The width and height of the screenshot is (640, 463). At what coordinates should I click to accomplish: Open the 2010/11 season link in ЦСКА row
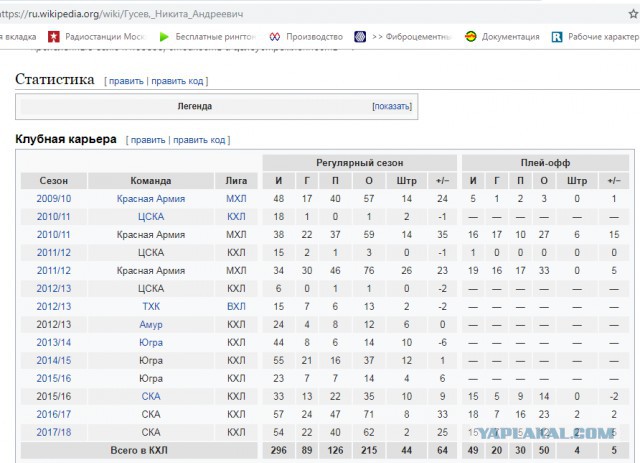pos(53,217)
